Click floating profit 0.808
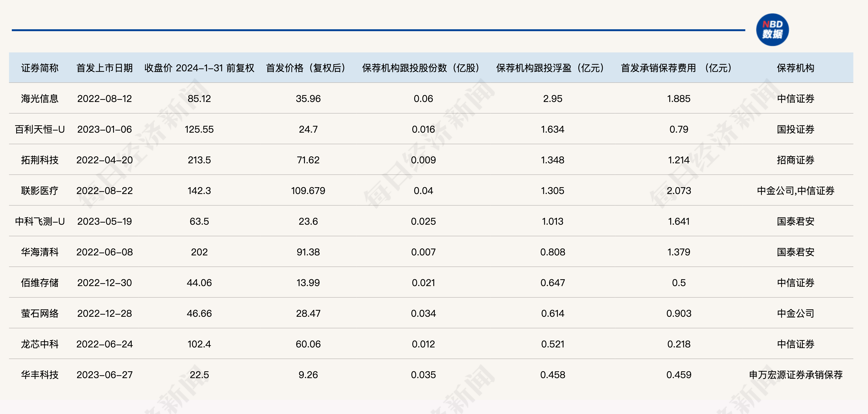This screenshot has height=414, width=868. click(553, 252)
